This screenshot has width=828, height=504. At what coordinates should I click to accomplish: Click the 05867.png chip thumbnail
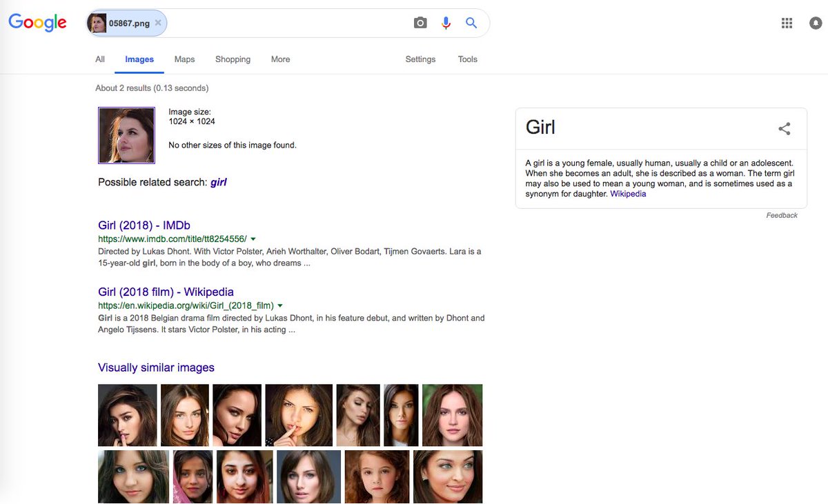pyautogui.click(x=97, y=23)
